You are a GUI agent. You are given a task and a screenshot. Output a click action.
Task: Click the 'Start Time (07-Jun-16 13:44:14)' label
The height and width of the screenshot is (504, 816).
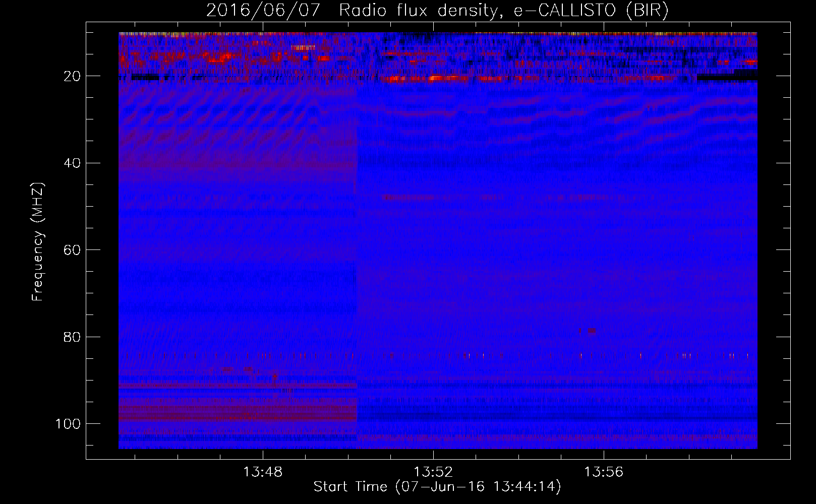437,487
